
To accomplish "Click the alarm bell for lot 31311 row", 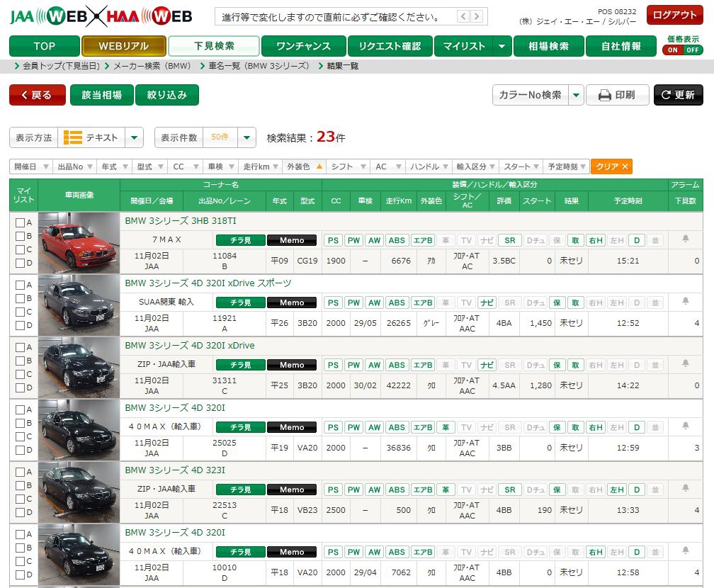I will (686, 363).
